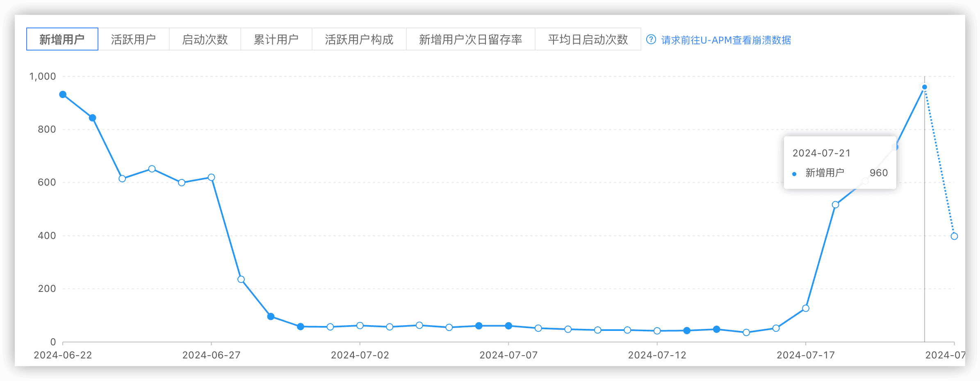Open the U-APM crash data link
The height and width of the screenshot is (381, 980).
coord(726,40)
